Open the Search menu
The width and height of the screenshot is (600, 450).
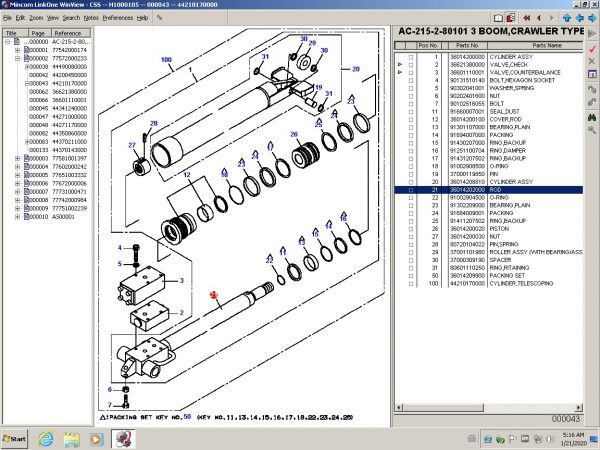click(x=71, y=18)
